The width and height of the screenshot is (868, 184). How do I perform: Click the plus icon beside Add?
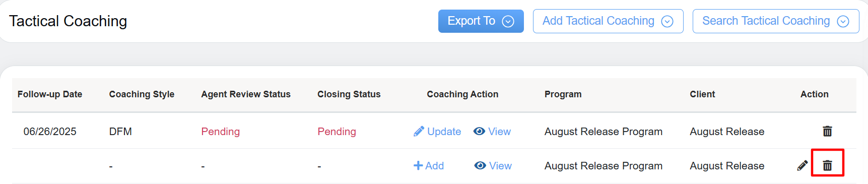pyautogui.click(x=418, y=165)
